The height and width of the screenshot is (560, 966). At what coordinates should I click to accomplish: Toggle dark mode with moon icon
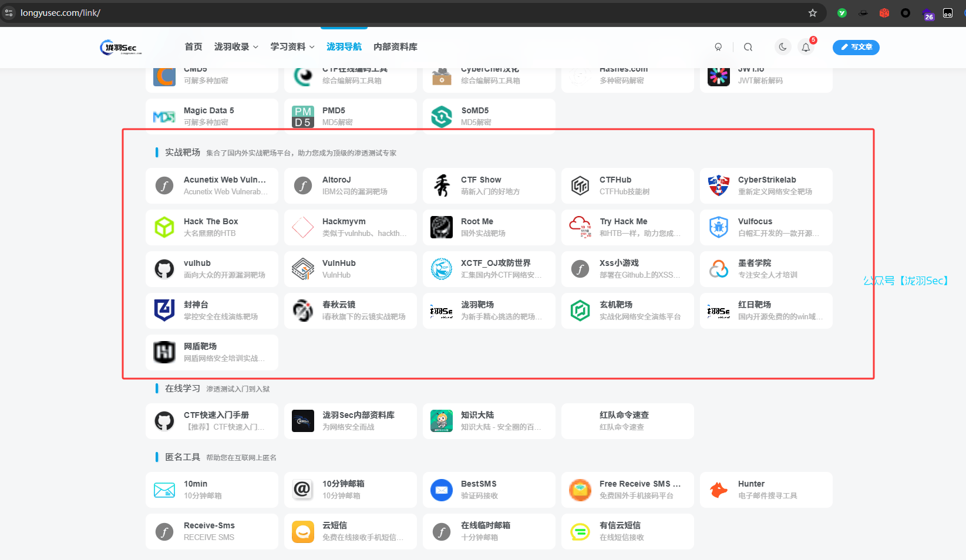pyautogui.click(x=783, y=47)
